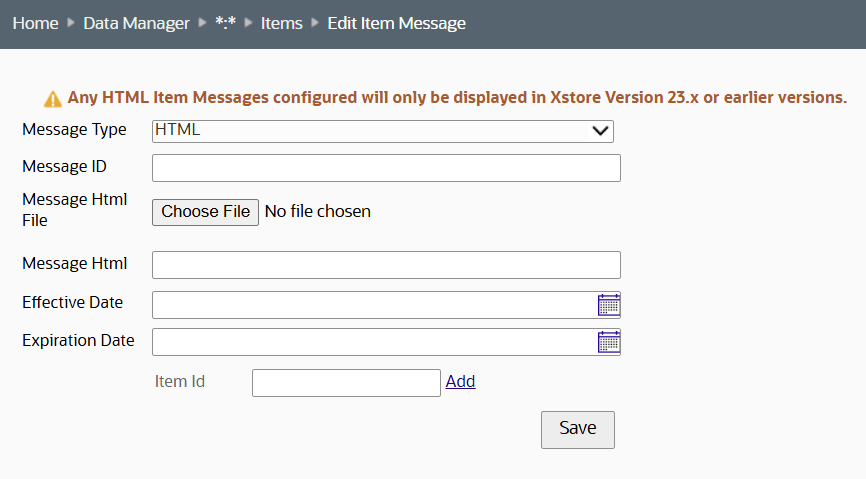This screenshot has height=479, width=866.
Task: Focus the Message ID text field
Action: point(386,168)
